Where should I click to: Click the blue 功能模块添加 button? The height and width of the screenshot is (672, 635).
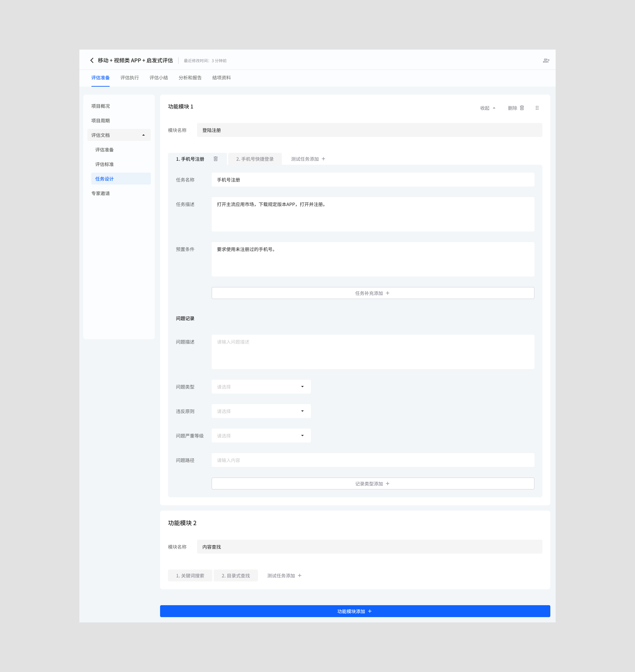(x=355, y=611)
